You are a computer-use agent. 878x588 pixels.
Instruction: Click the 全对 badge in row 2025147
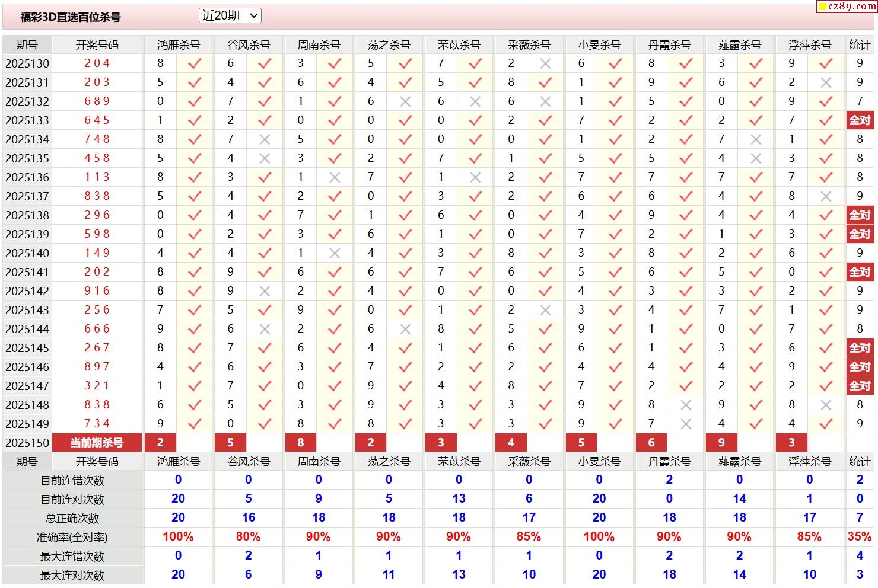(859, 386)
